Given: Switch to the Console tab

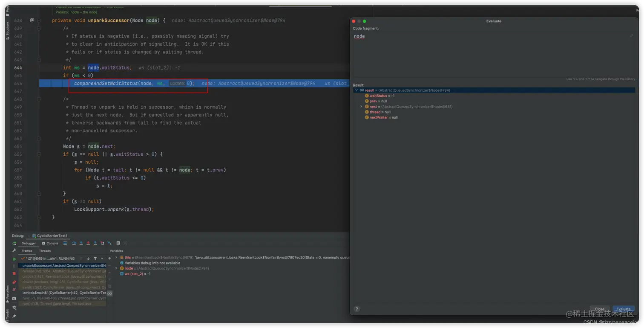Looking at the screenshot, I should coord(50,243).
